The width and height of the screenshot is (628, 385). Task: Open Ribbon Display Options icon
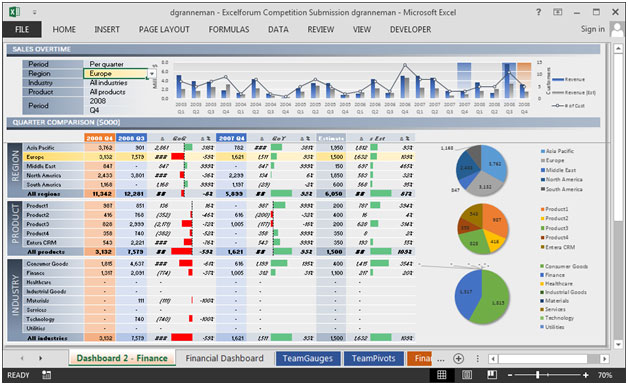tap(558, 12)
